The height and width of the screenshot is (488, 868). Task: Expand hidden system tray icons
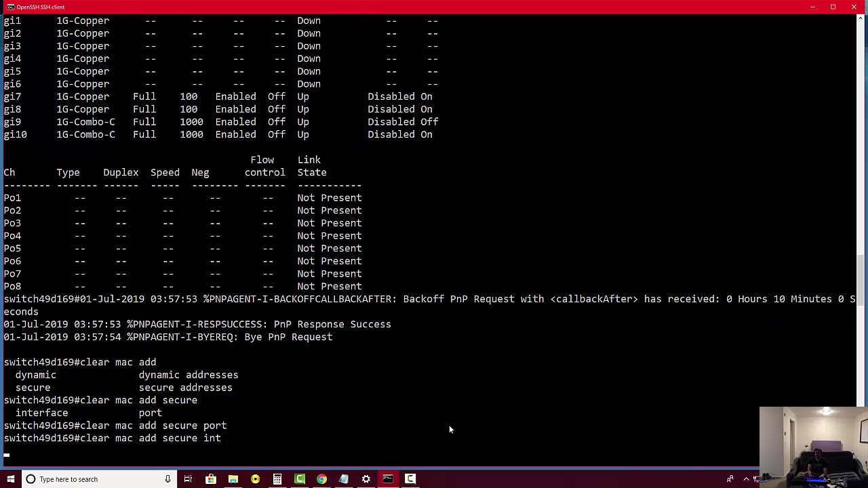(x=747, y=479)
